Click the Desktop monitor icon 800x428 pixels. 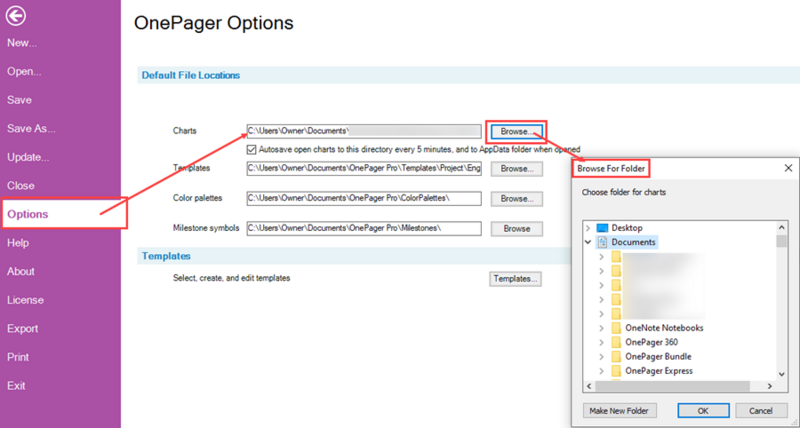point(603,228)
